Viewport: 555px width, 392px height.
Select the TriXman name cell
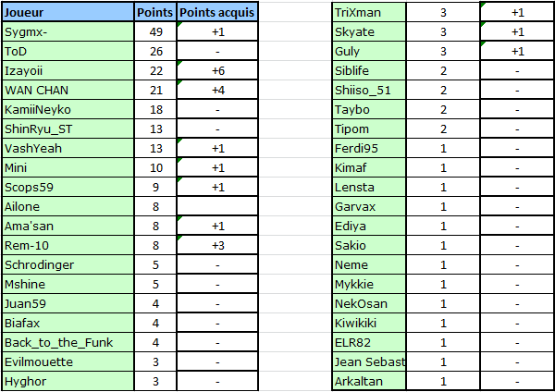369,12
